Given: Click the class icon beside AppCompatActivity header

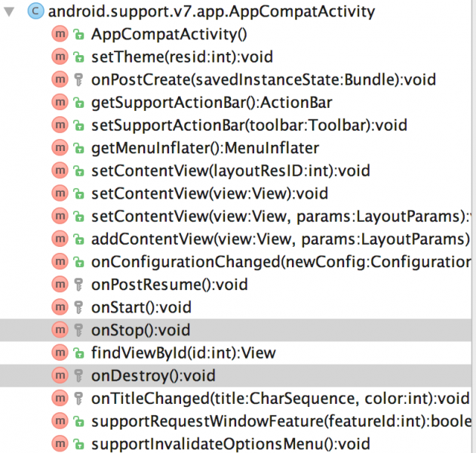Looking at the screenshot, I should pyautogui.click(x=35, y=11).
